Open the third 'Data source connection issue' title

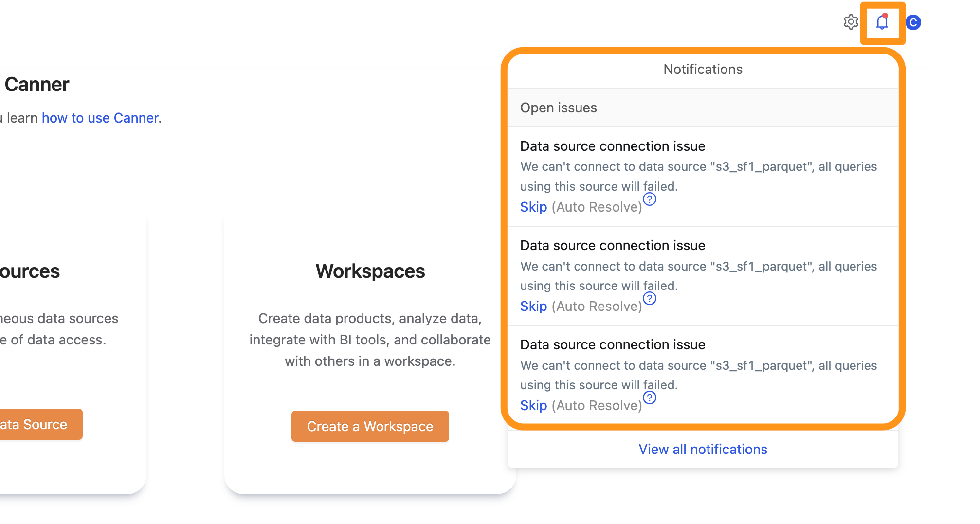(613, 344)
